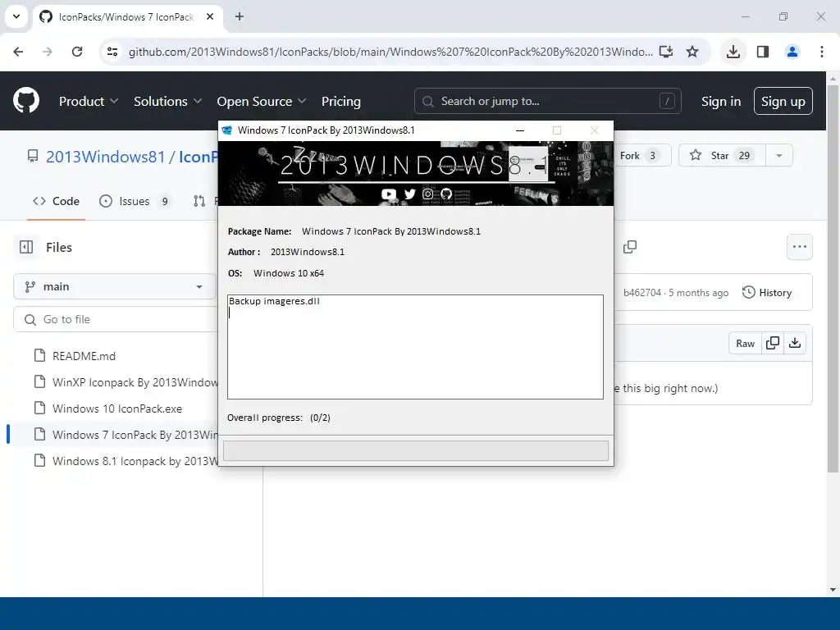
Task: Minimize the Windows 7 IconPack installer window
Action: pyautogui.click(x=519, y=130)
